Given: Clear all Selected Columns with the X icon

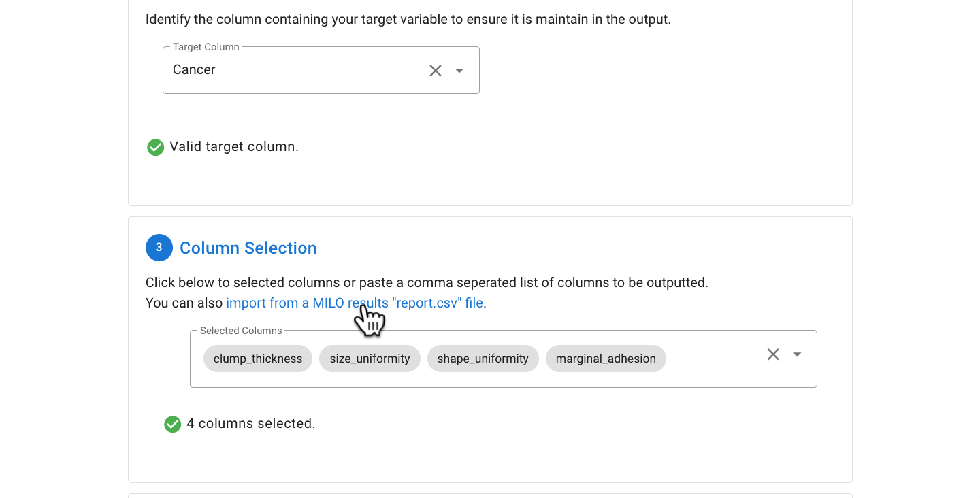Looking at the screenshot, I should [x=773, y=354].
